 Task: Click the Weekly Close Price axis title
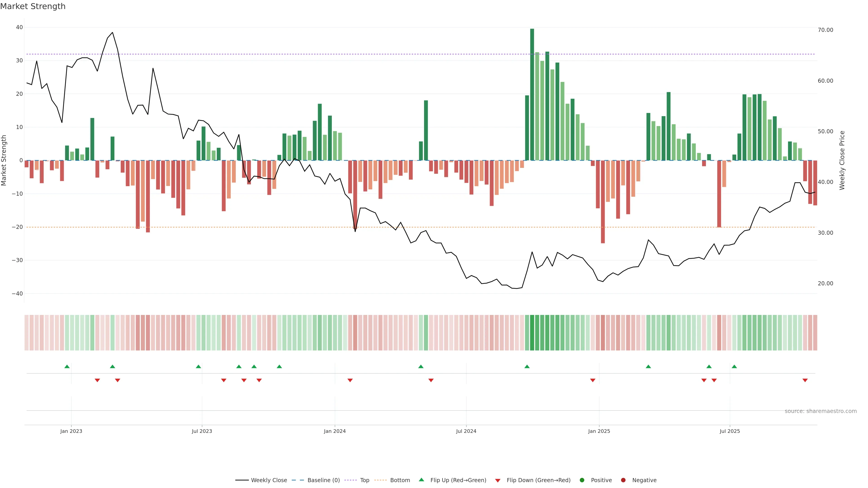842,160
